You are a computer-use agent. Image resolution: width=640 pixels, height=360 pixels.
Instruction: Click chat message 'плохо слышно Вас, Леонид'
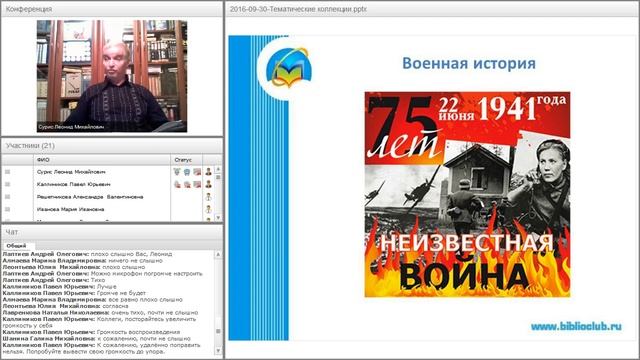click(131, 254)
